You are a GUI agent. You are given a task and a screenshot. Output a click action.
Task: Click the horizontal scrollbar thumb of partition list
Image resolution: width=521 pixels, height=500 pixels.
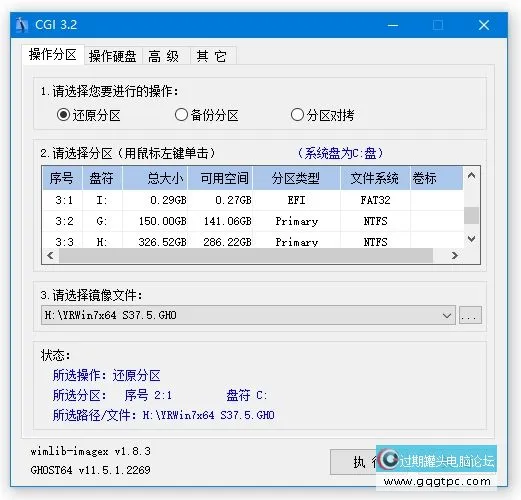(246, 256)
